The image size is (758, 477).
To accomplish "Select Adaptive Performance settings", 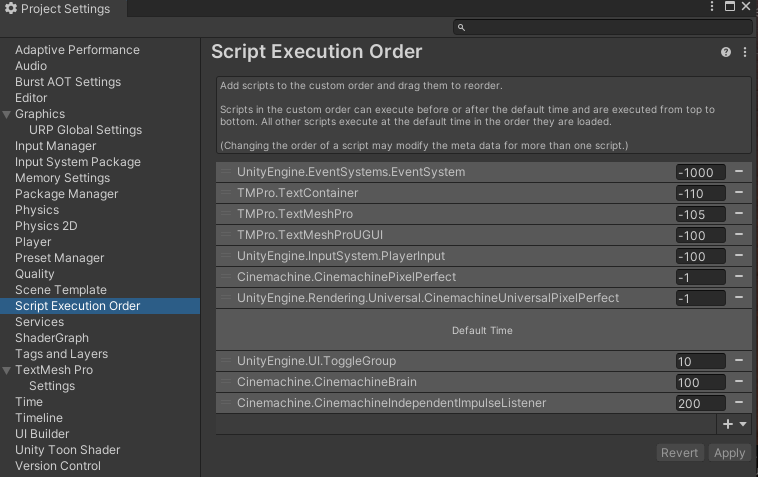I will pos(77,50).
